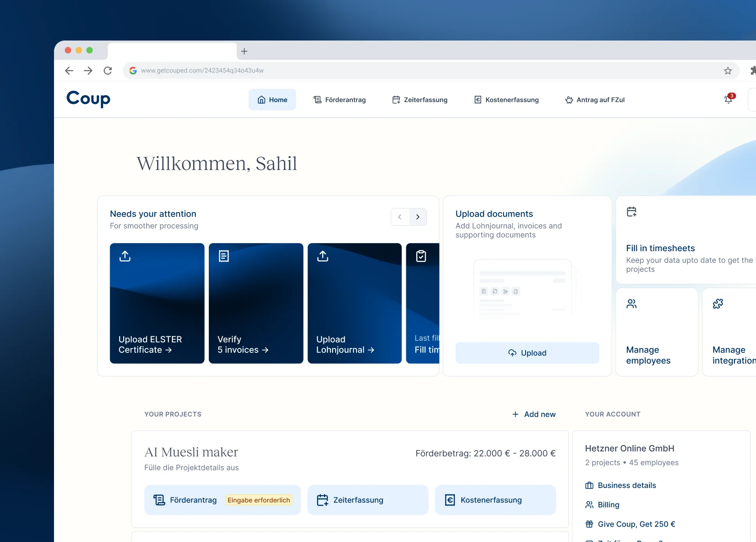Open the Verify 5 invoices card

click(256, 303)
